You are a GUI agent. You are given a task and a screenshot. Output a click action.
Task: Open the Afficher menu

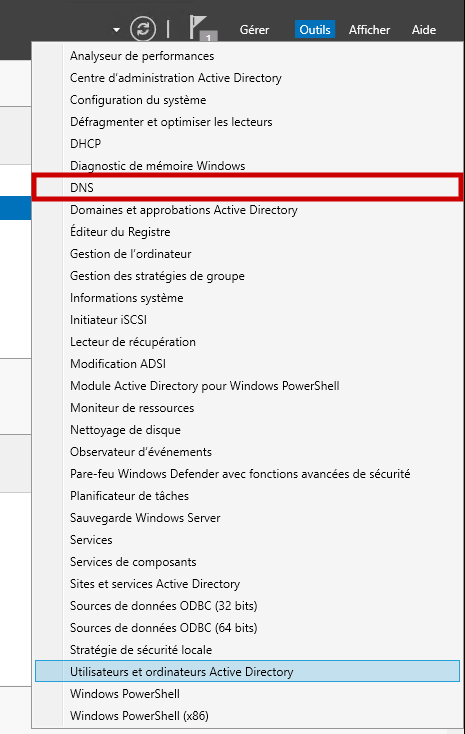pos(369,29)
